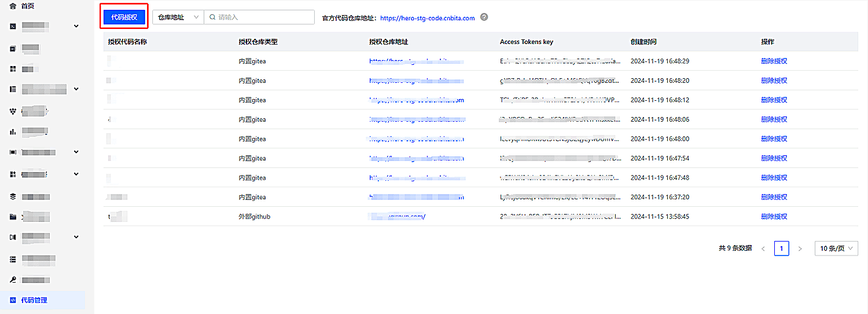
Task: Click the 外部github repository type cell
Action: tap(255, 217)
